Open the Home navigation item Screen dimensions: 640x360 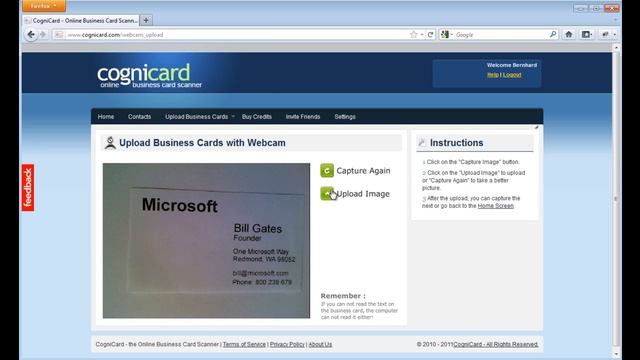[106, 117]
